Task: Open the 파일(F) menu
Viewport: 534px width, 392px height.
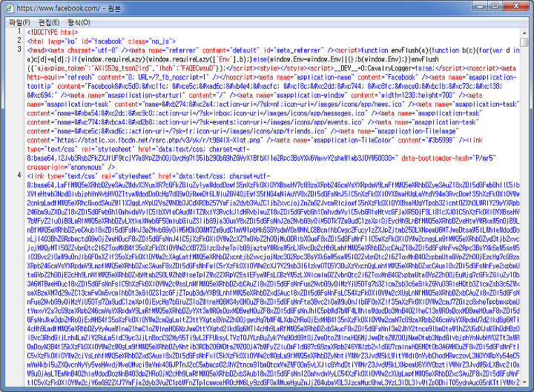Action: pyautogui.click(x=19, y=22)
